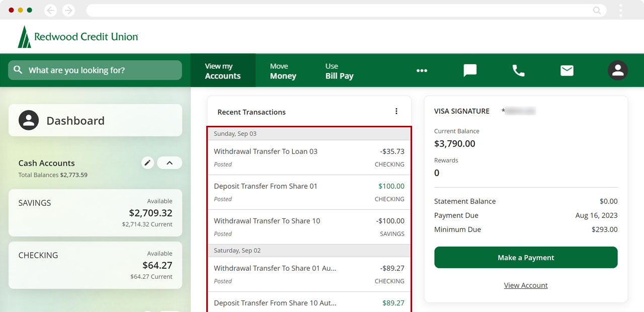Open Withdrawal Transfer To Loan 03 transaction
Image resolution: width=644 pixels, height=312 pixels.
(x=309, y=158)
